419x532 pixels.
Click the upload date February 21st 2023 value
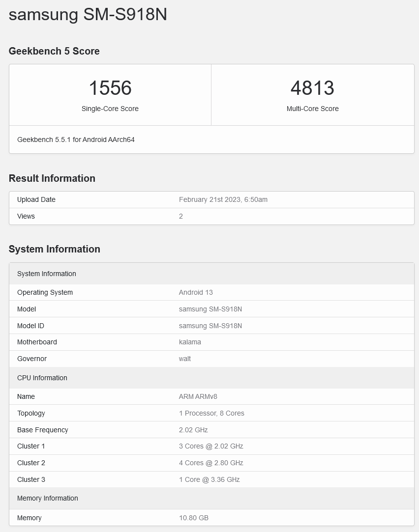pos(223,199)
